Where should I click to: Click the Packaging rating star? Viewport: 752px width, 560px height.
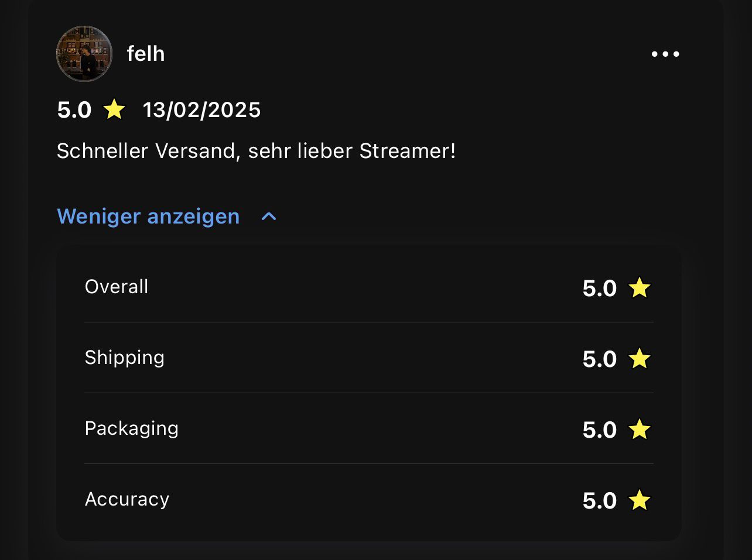click(x=639, y=430)
